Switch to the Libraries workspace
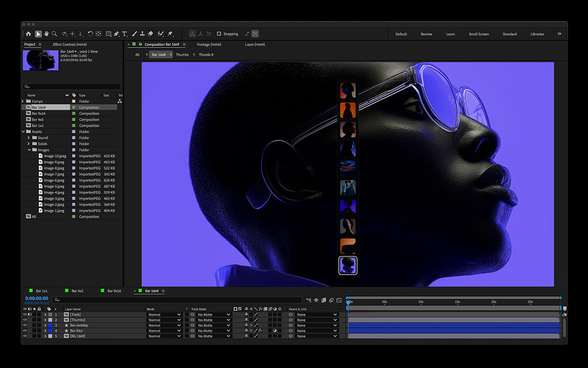 tap(537, 34)
